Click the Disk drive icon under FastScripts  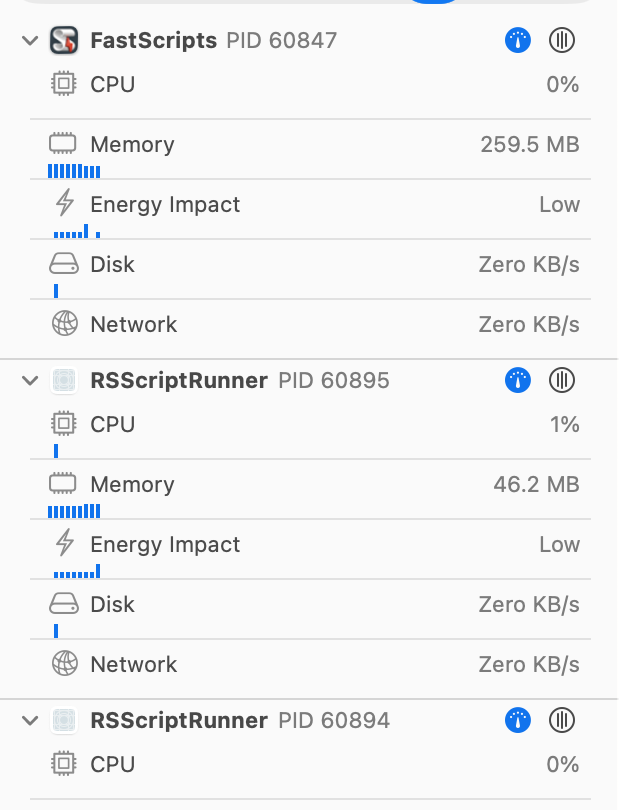click(x=64, y=264)
